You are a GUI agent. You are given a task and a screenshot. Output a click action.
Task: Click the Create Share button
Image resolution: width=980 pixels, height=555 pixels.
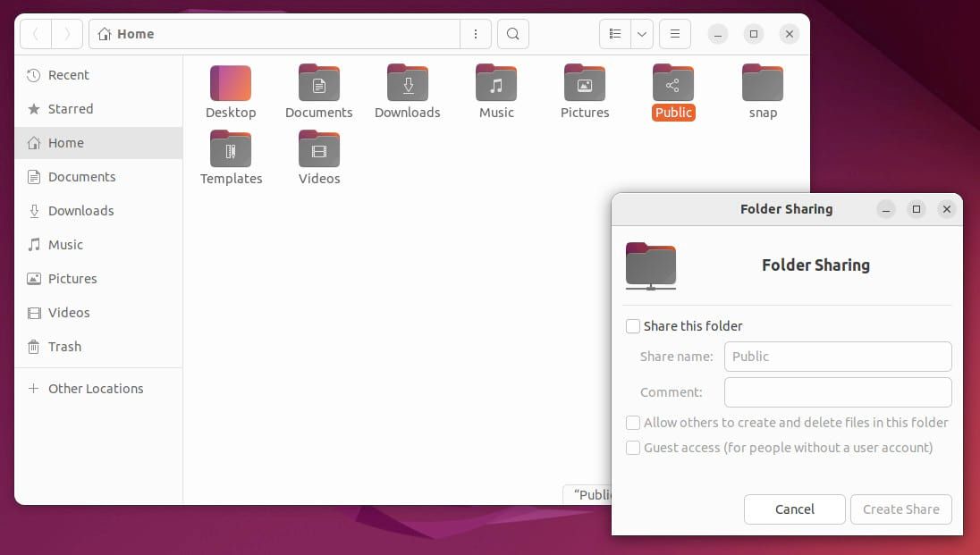(900, 509)
